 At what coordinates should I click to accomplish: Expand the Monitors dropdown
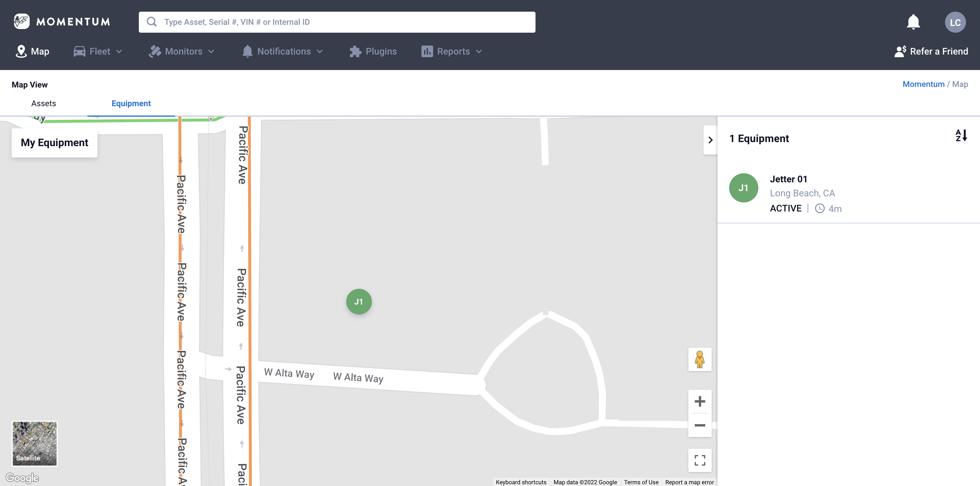(182, 51)
